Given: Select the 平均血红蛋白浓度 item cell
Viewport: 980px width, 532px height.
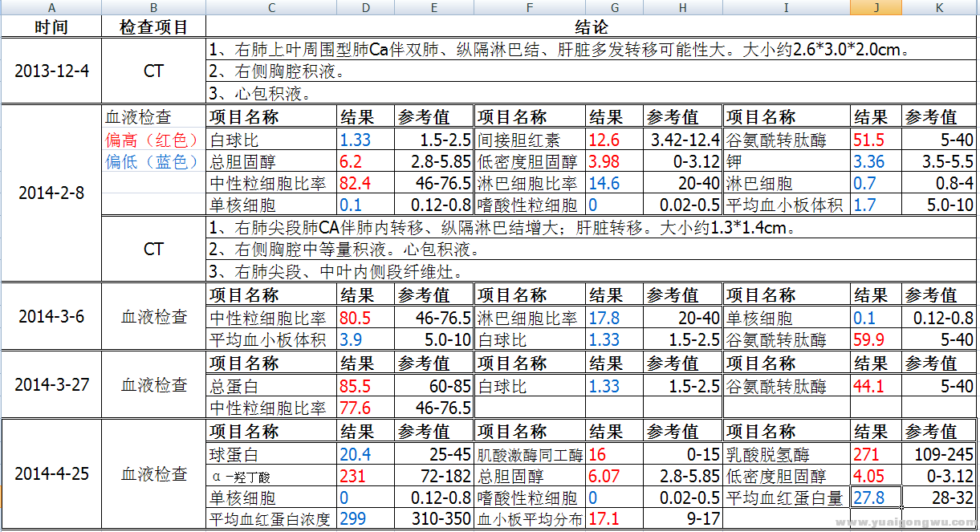Looking at the screenshot, I should [271, 519].
